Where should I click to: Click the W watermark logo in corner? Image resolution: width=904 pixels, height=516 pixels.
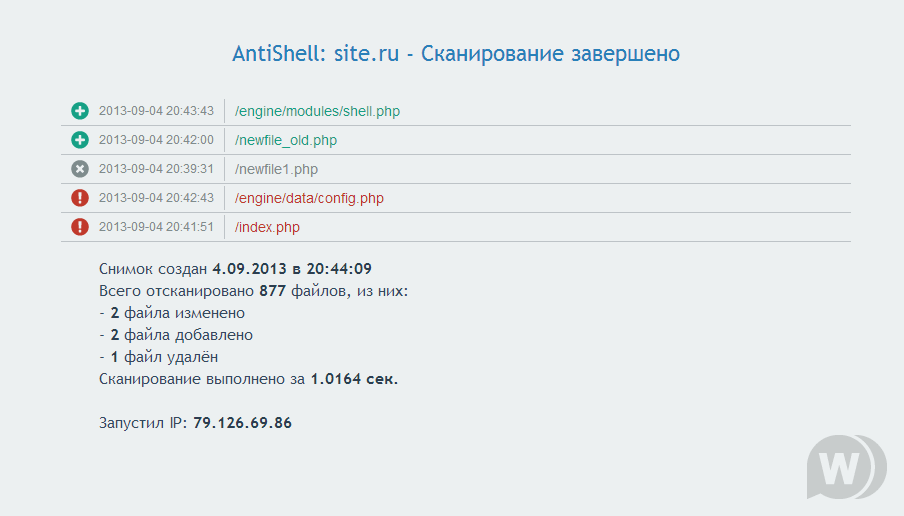pos(846,467)
